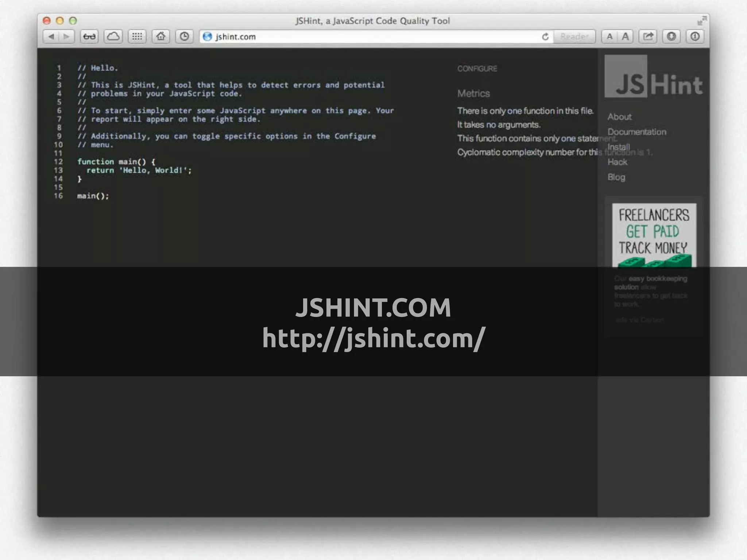Viewport: 747px width, 560px height.
Task: Click the '// menu.' comment line
Action: click(95, 145)
